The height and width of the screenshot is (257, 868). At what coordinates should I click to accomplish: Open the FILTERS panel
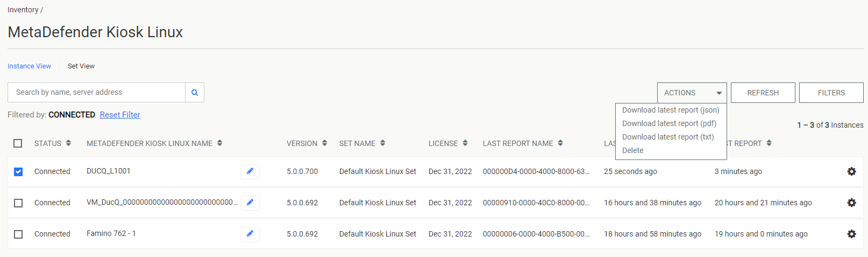[x=831, y=93]
